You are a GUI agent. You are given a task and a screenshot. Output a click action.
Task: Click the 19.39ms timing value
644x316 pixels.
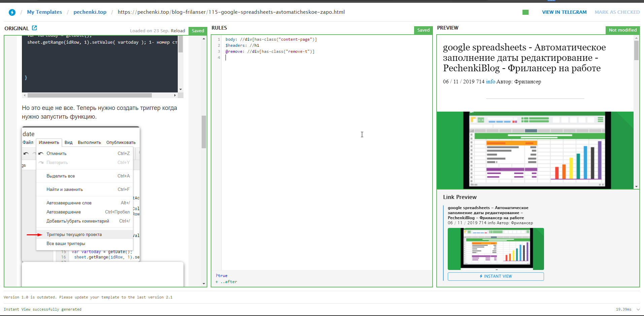pos(623,309)
